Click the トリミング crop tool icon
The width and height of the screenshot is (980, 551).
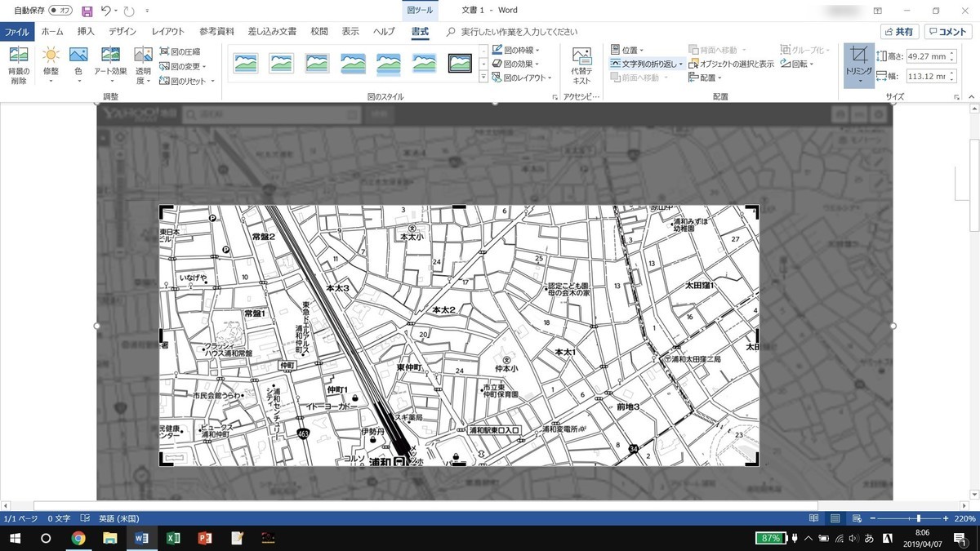pos(859,56)
